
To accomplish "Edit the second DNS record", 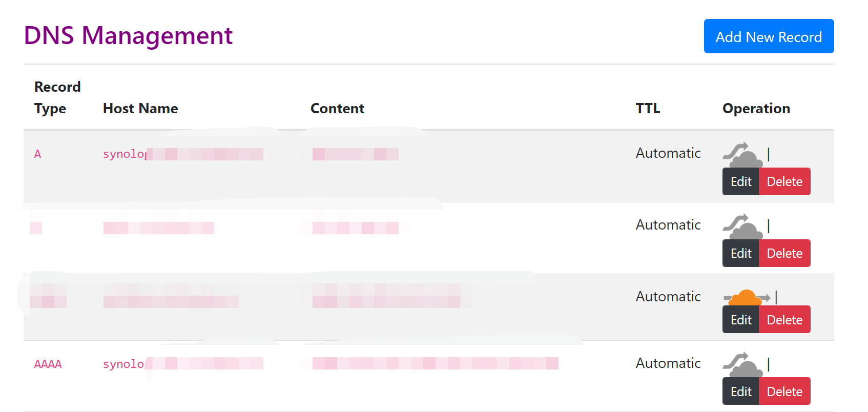I will [741, 253].
